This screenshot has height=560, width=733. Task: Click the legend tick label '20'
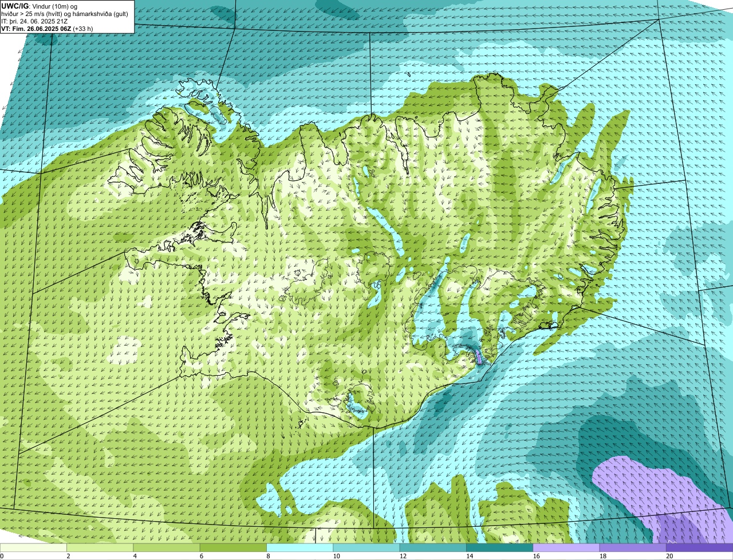coord(669,556)
